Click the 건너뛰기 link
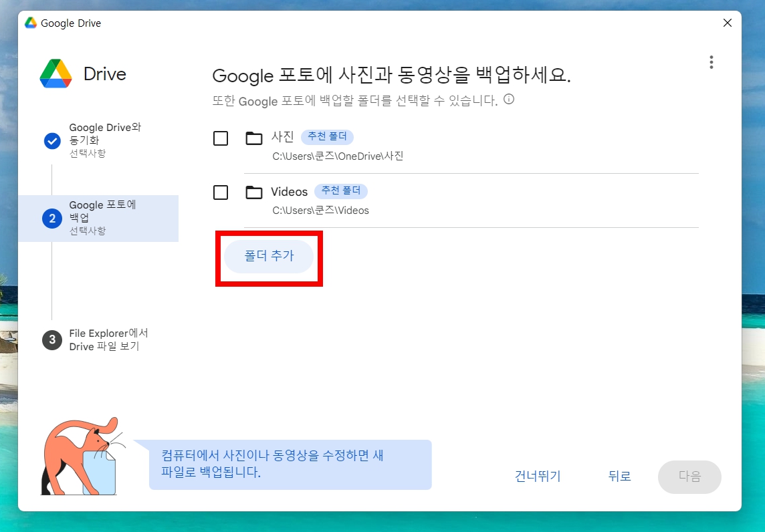The height and width of the screenshot is (532, 765). click(x=538, y=476)
